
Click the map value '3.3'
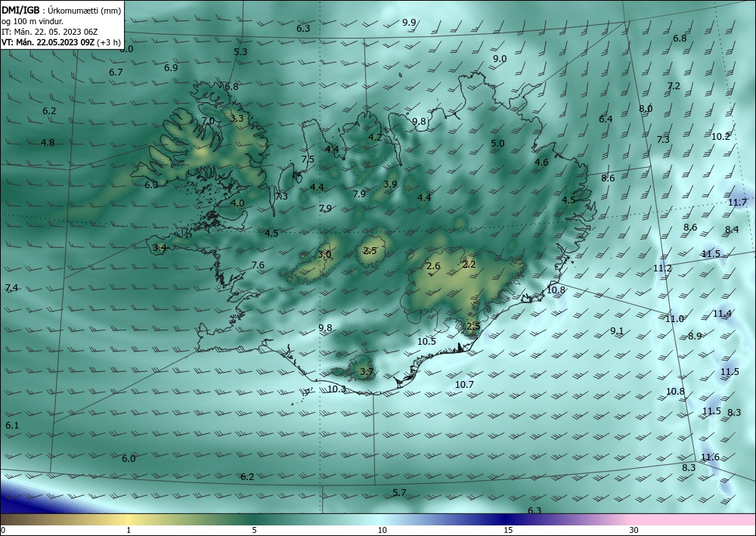[x=237, y=118]
